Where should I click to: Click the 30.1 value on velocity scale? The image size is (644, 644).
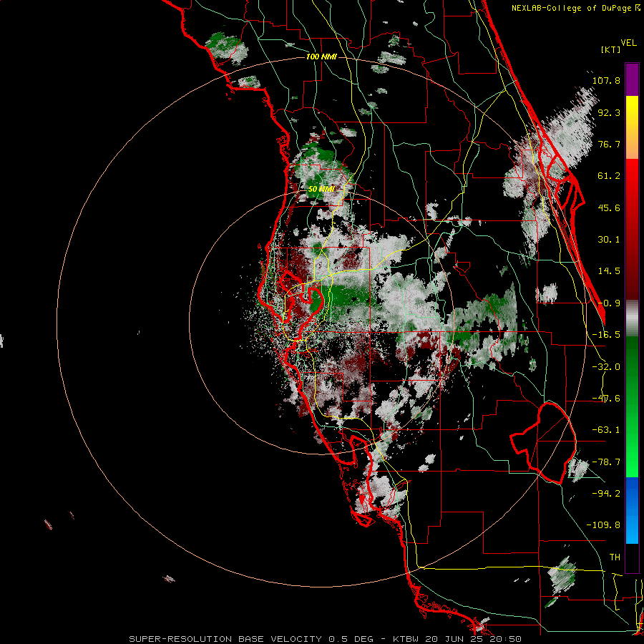click(609, 240)
